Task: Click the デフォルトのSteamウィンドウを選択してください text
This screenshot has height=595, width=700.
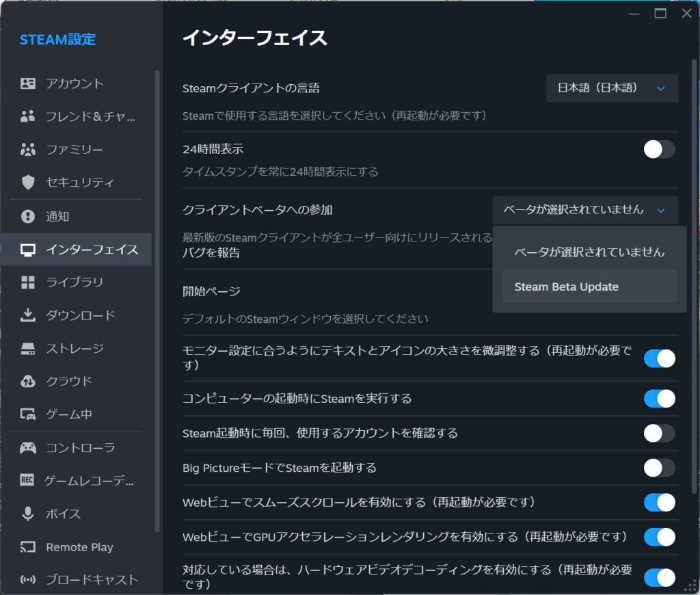Action: point(306,319)
